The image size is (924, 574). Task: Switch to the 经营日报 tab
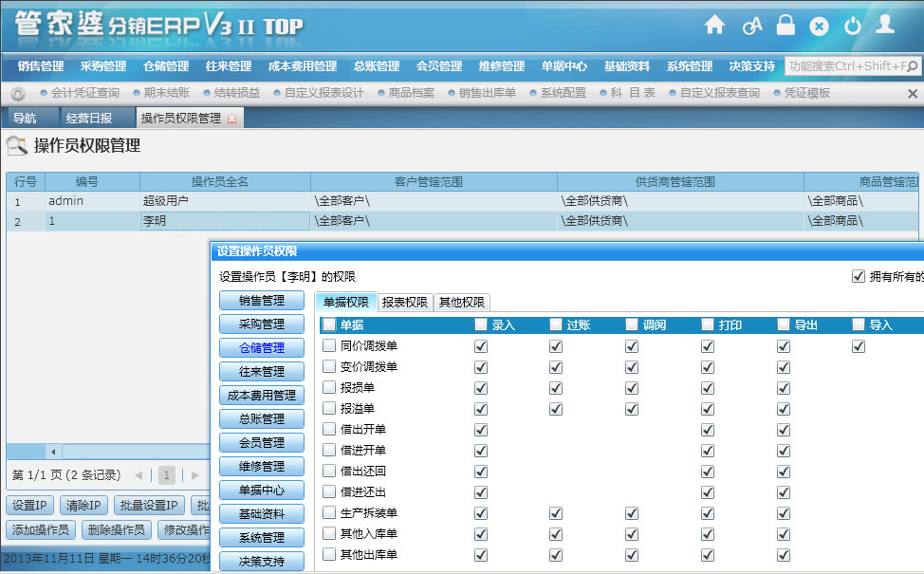pyautogui.click(x=88, y=119)
